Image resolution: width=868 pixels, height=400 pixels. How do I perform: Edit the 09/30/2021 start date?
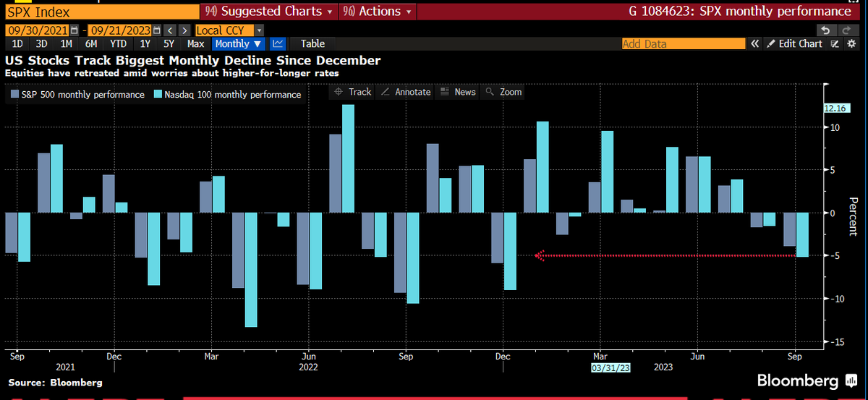click(36, 30)
